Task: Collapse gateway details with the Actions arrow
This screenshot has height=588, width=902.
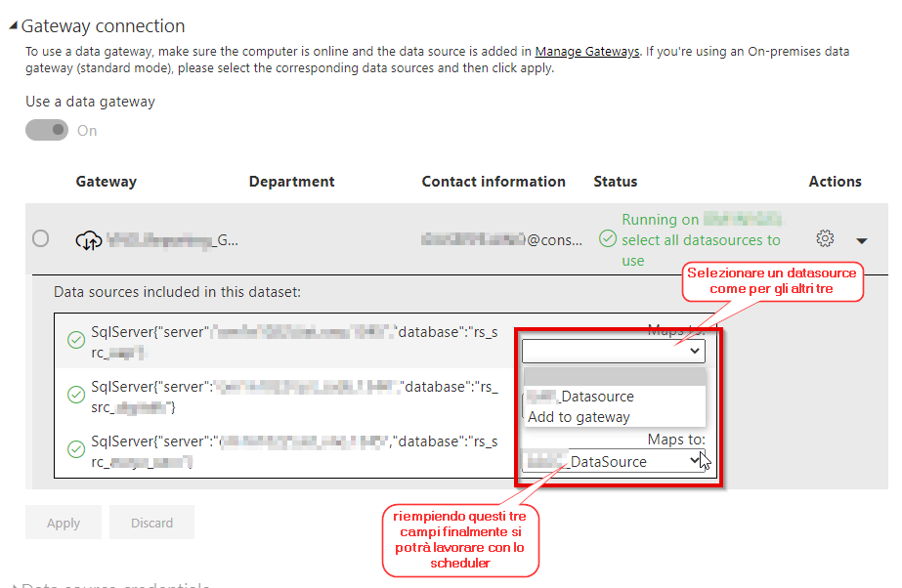Action: (862, 240)
